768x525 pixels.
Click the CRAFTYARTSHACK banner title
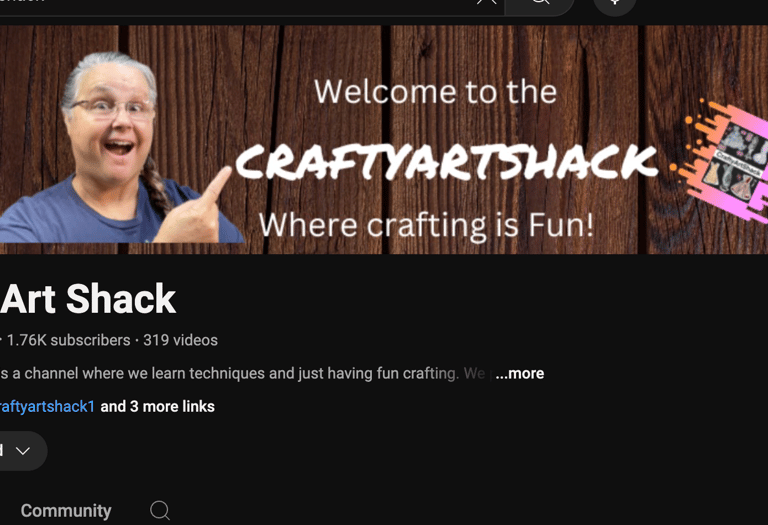click(x=446, y=162)
